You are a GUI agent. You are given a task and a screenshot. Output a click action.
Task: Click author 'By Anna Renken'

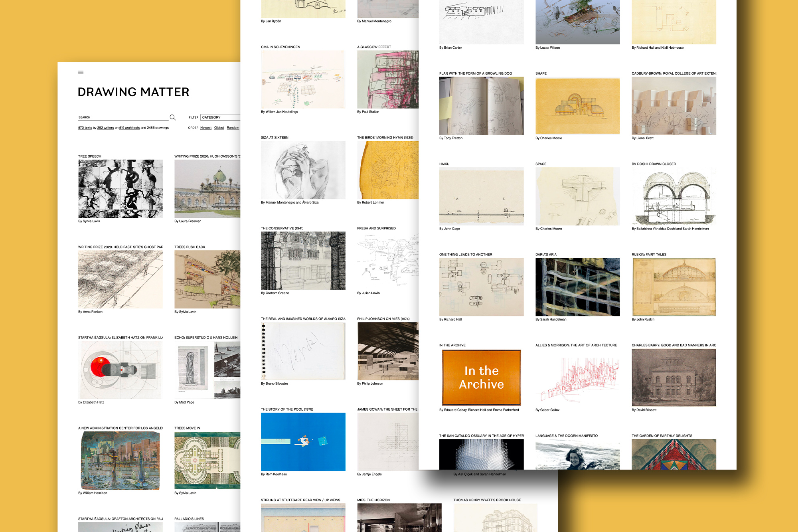[90, 312]
